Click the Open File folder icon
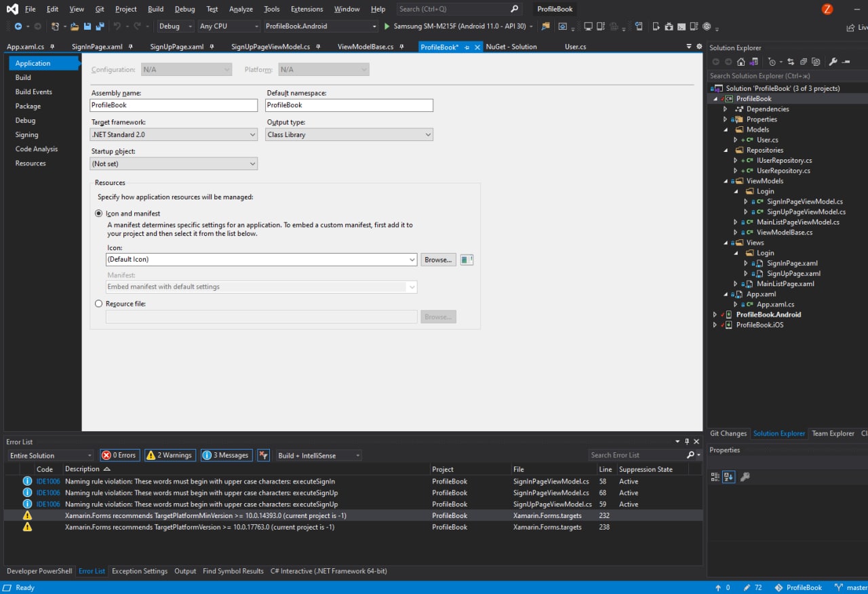 pyautogui.click(x=75, y=26)
